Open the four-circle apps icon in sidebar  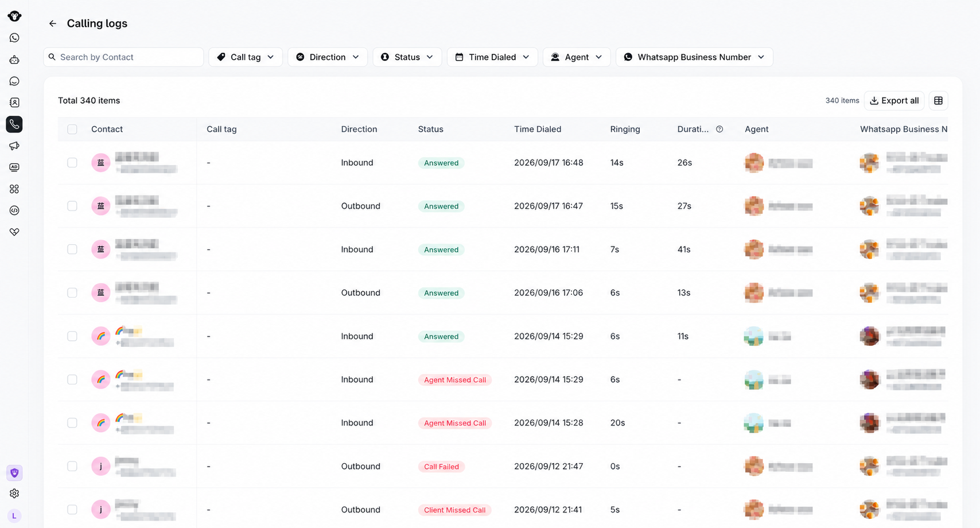[x=14, y=189]
